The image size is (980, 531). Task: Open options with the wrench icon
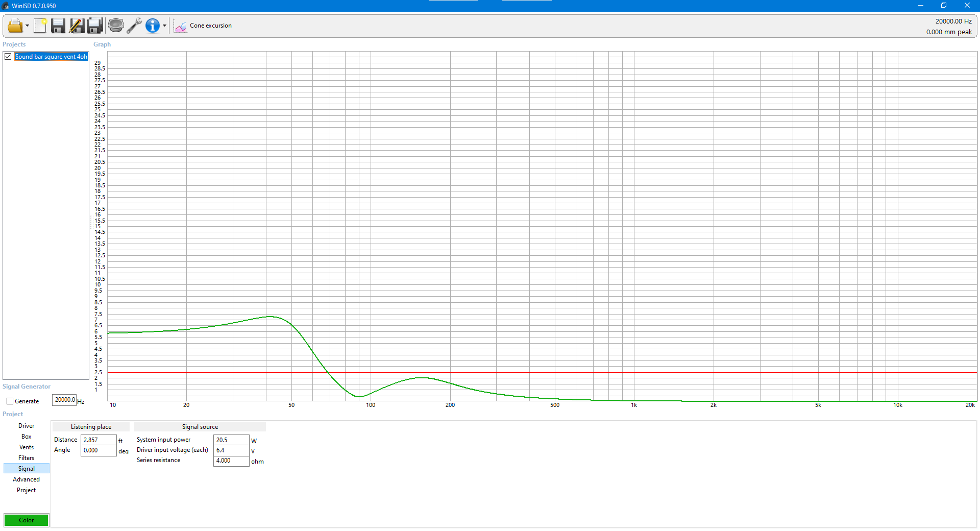(x=134, y=26)
